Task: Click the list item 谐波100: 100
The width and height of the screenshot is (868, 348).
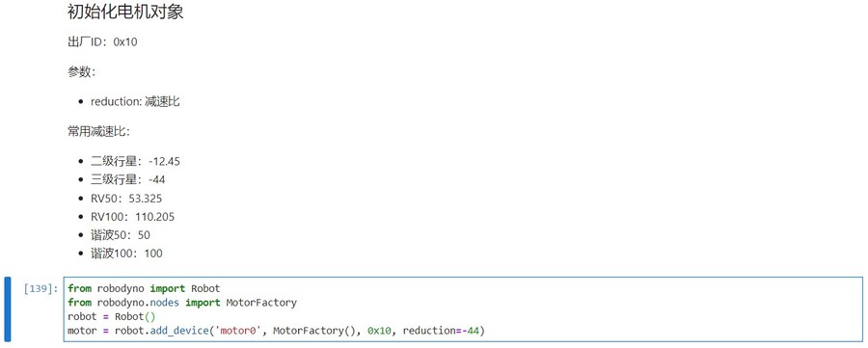Action: (126, 254)
